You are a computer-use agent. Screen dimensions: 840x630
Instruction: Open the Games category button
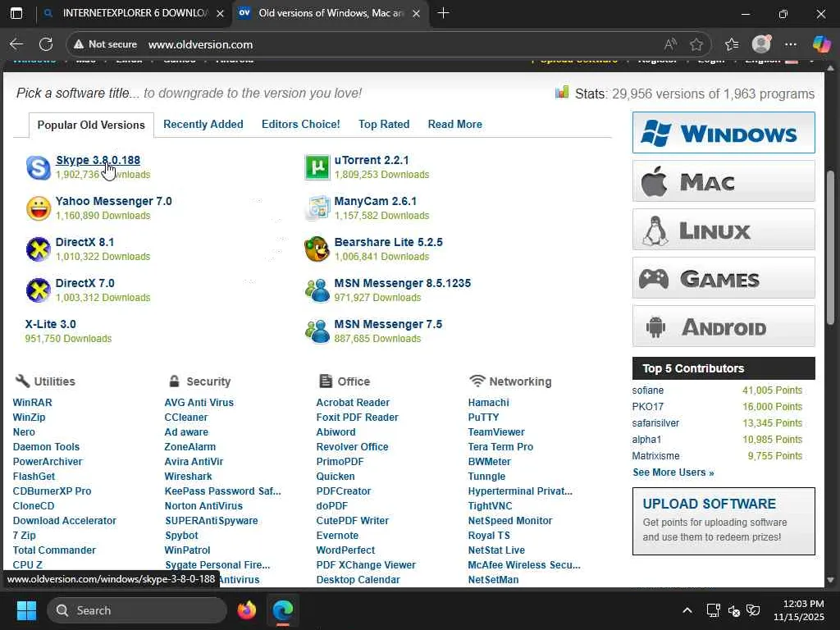point(724,277)
